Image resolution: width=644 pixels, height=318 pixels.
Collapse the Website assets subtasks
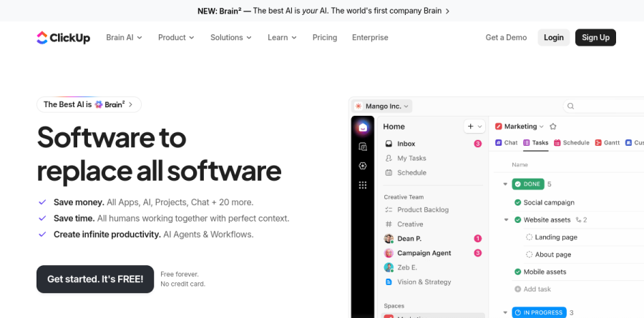(x=506, y=220)
